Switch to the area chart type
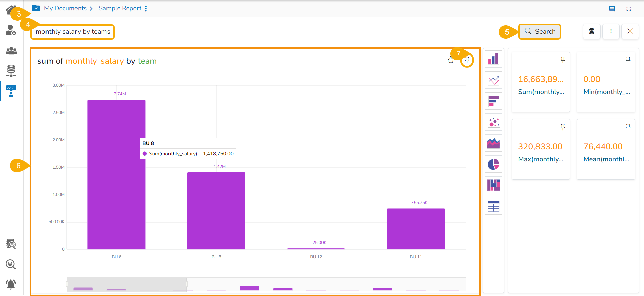 tap(493, 143)
